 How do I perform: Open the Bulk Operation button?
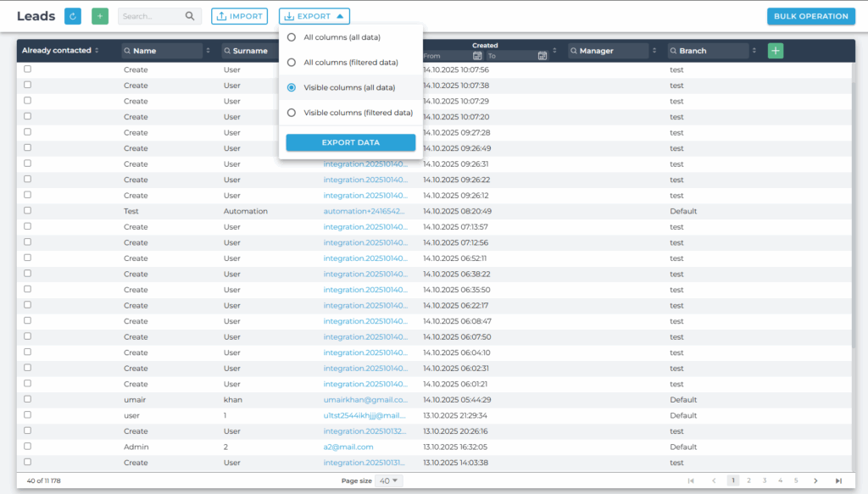(810, 16)
